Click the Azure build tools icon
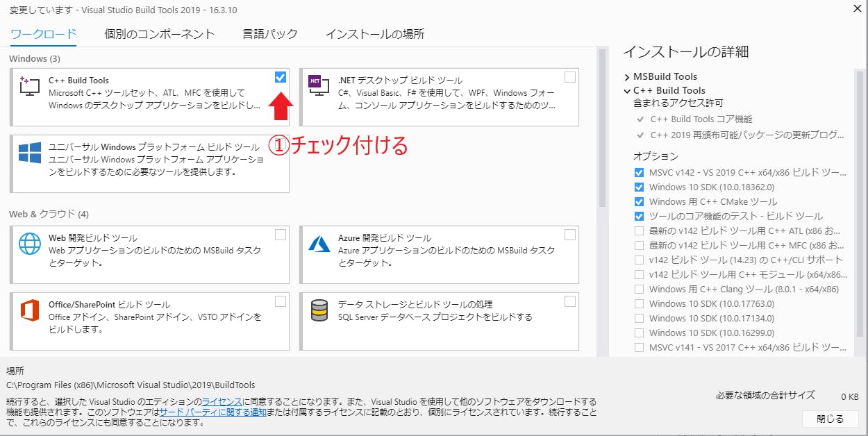 click(x=319, y=243)
